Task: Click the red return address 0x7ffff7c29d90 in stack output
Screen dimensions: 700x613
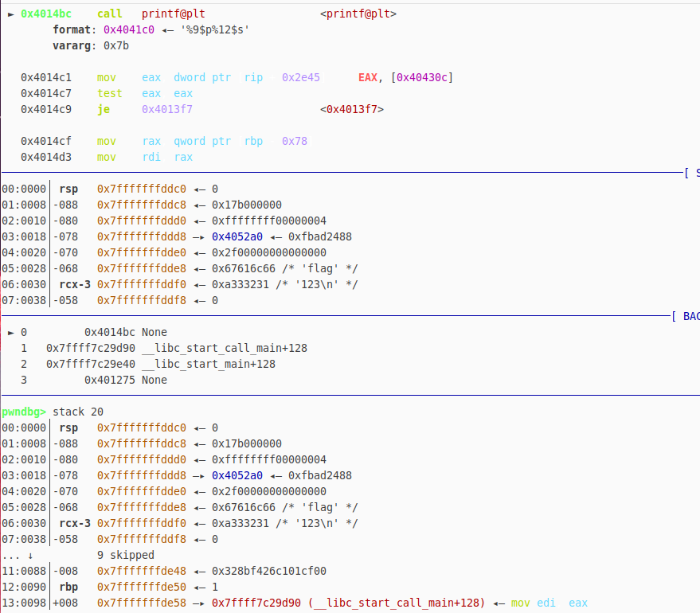Action: coord(256,603)
